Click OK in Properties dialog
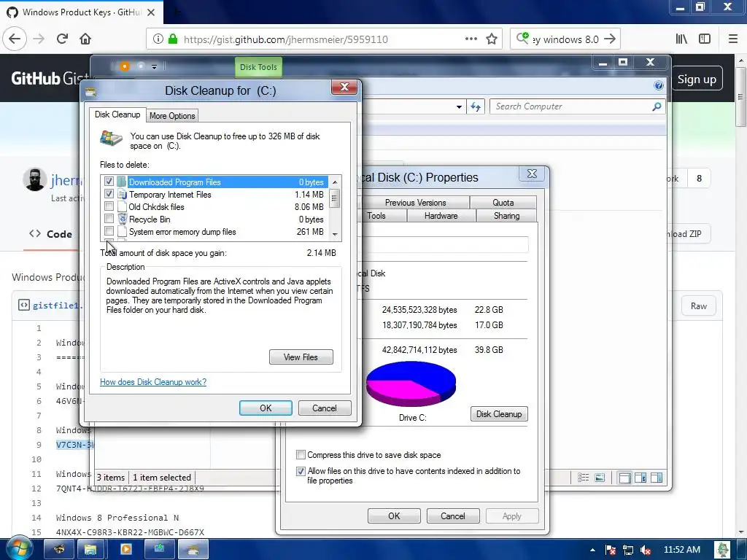Viewport: 747px width, 560px height. (x=394, y=516)
